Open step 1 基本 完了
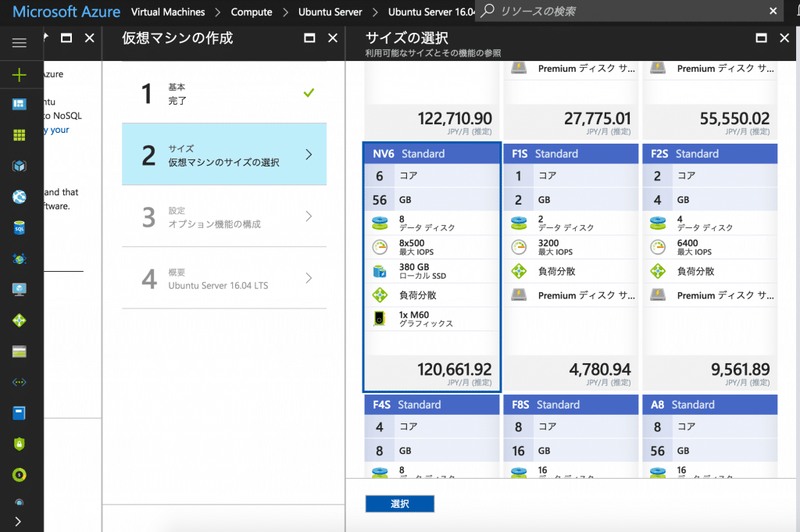800x532 pixels. [224, 93]
